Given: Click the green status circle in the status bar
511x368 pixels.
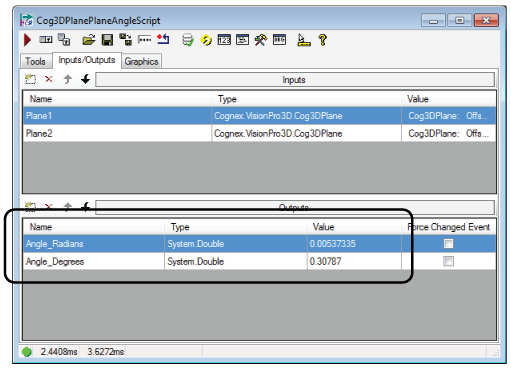Looking at the screenshot, I should click(27, 352).
